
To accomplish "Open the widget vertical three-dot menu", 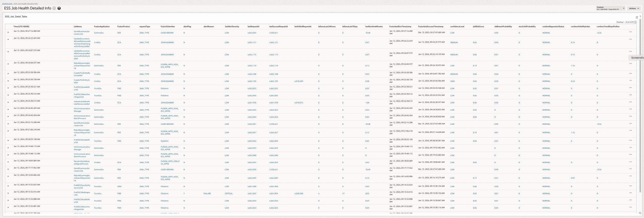I will pyautogui.click(x=640, y=17).
